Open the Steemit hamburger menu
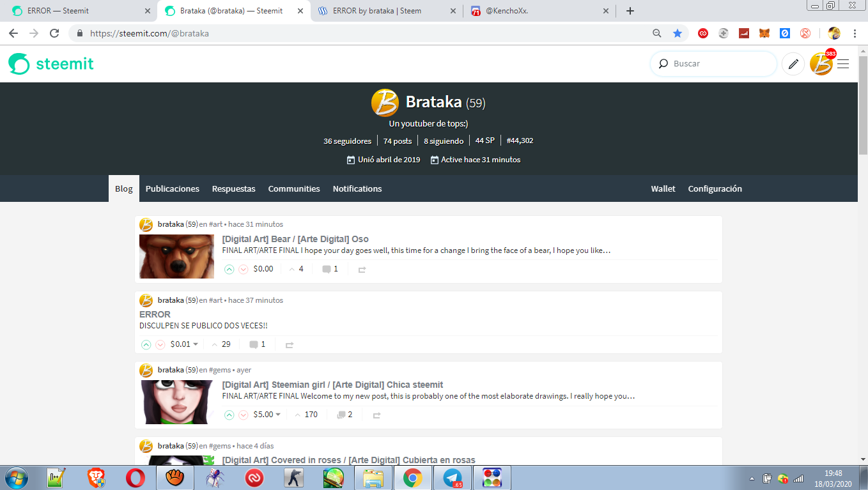The image size is (868, 490). coord(843,64)
